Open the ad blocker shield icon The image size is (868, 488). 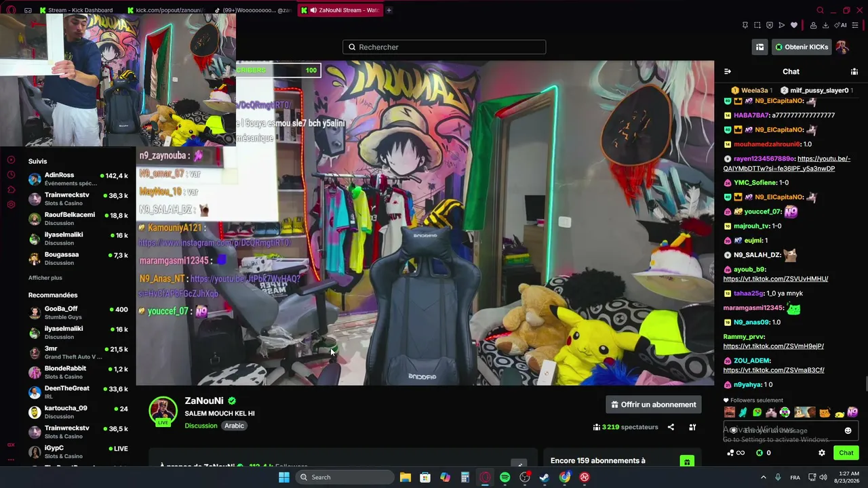click(770, 25)
